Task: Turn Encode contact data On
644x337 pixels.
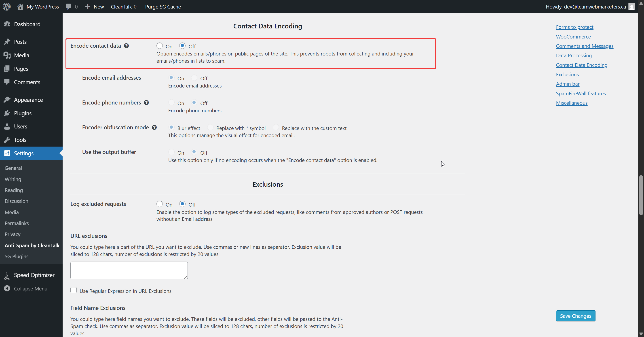Action: [x=160, y=46]
